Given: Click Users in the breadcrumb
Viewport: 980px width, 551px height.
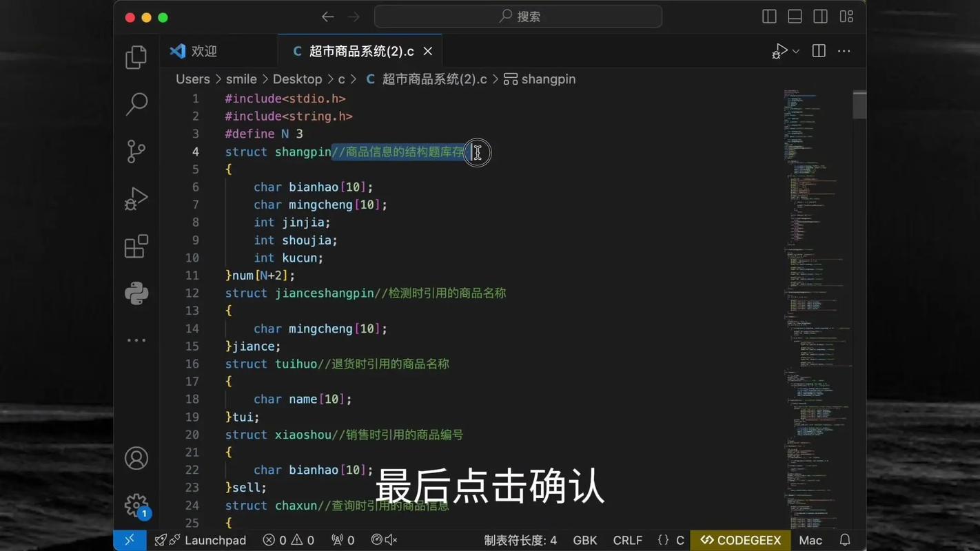Looking at the screenshot, I should 192,79.
